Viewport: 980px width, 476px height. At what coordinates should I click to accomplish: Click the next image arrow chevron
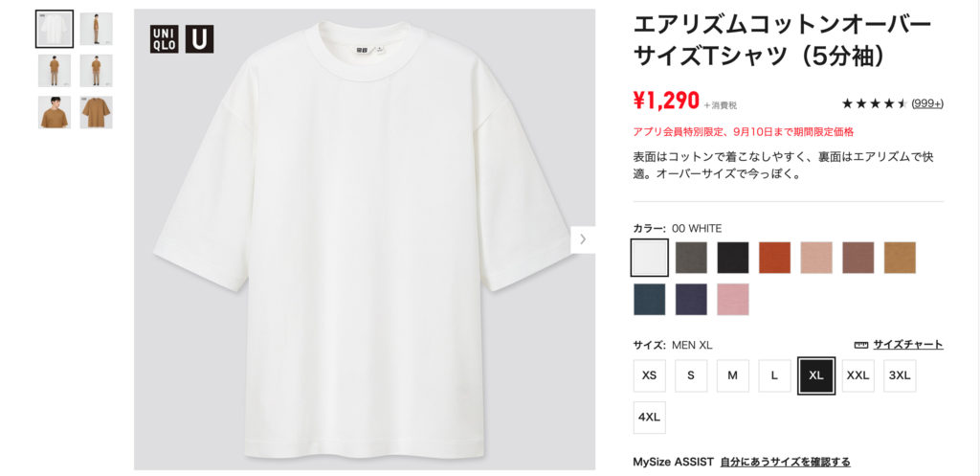point(583,239)
